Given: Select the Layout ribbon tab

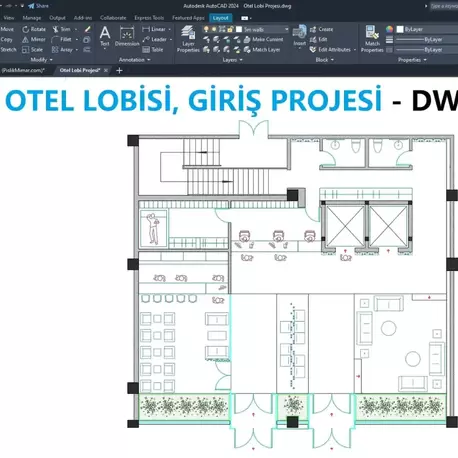Looking at the screenshot, I should 221,18.
